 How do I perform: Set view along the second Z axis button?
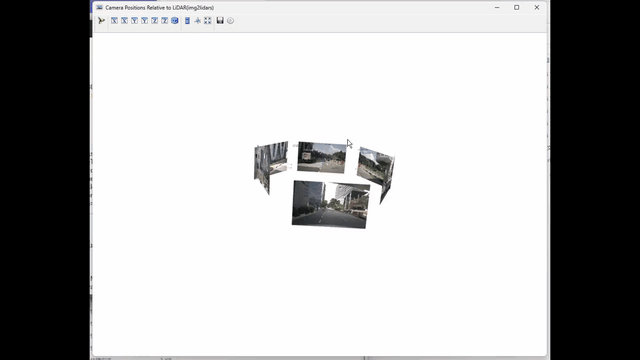pyautogui.click(x=164, y=20)
